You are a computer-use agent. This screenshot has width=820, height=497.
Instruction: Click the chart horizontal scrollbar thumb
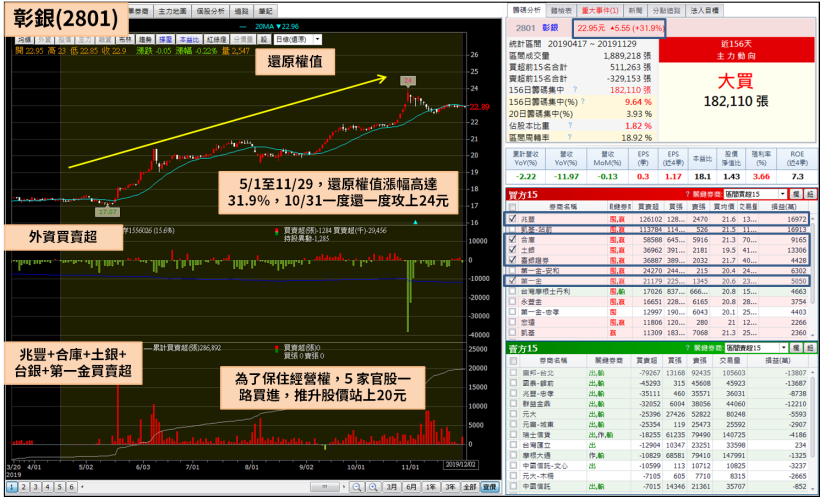325,487
